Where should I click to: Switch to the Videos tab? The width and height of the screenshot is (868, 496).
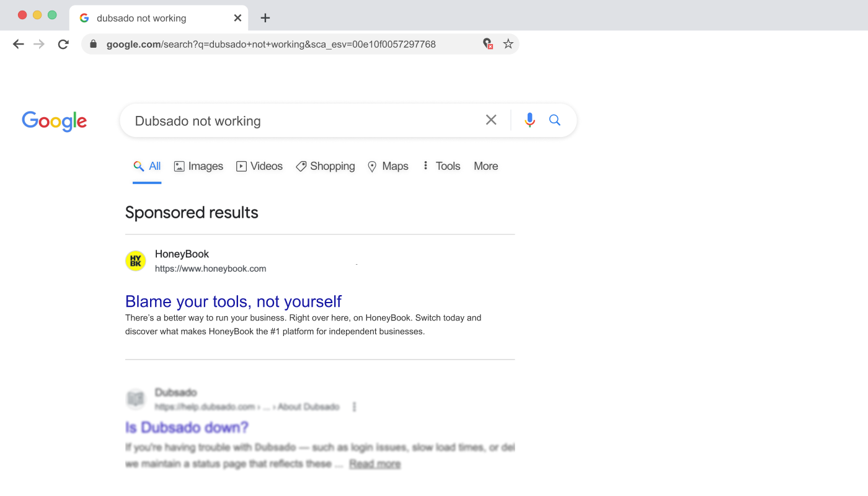pos(259,166)
